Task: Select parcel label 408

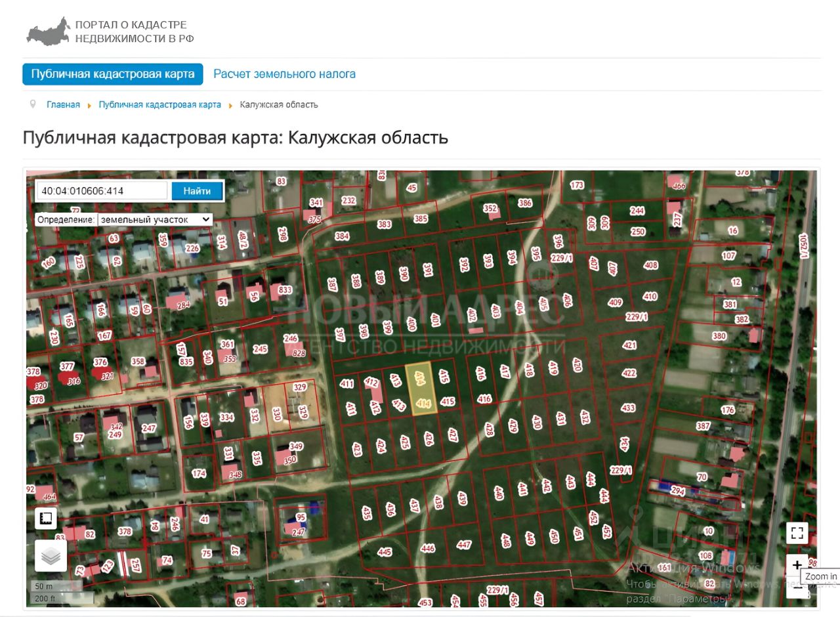Action: 650,265
